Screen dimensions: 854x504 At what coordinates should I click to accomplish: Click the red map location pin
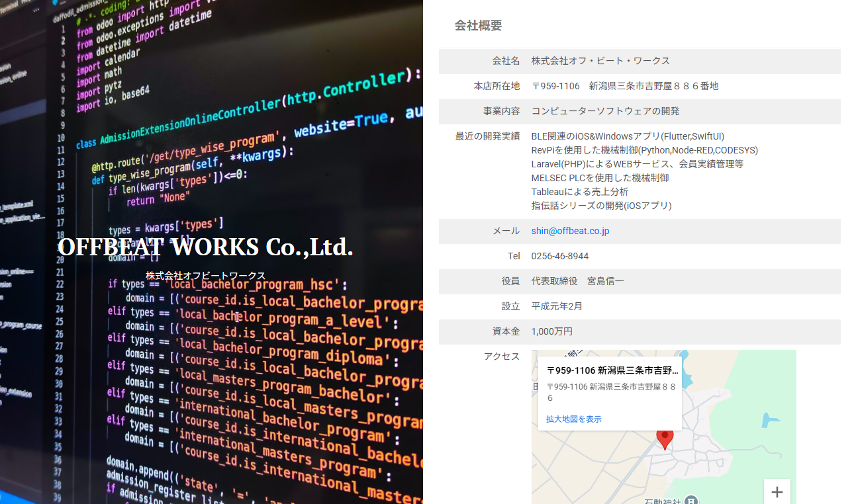pos(665,439)
